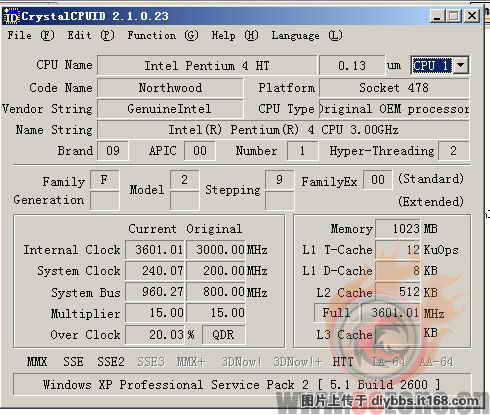The height and width of the screenshot is (415, 490).
Task: Open the Function menu
Action: pos(163,35)
